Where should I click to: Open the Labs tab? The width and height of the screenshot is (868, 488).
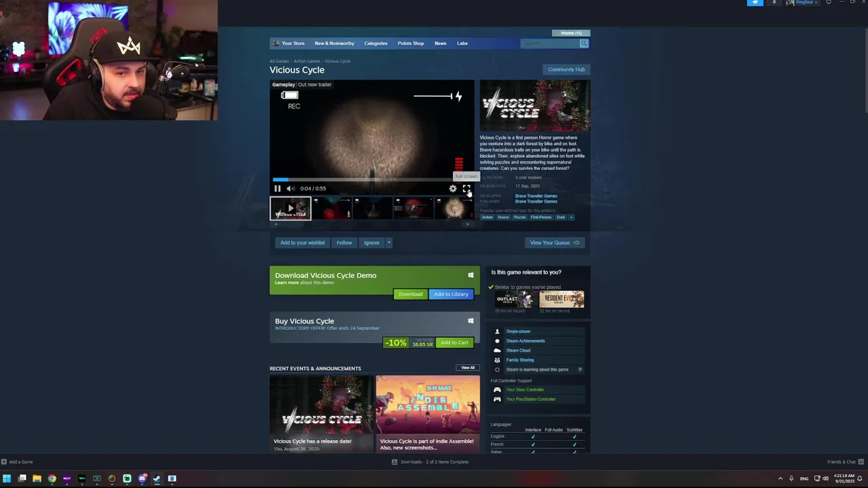[462, 43]
